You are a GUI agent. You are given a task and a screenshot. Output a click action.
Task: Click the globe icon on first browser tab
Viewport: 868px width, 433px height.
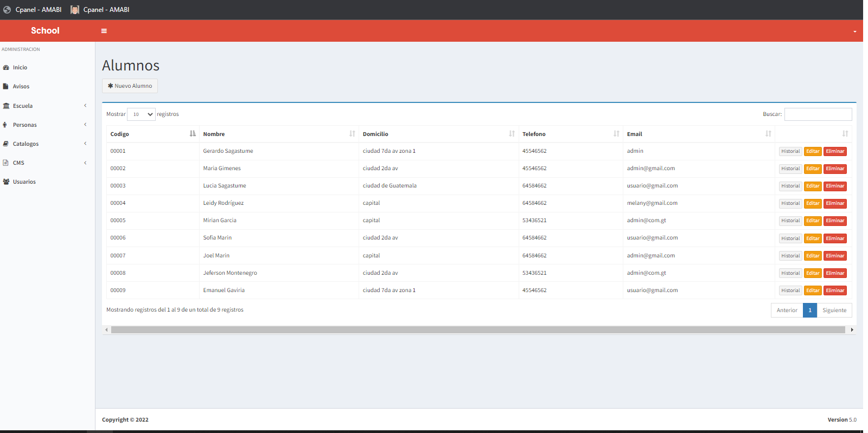tap(7, 10)
